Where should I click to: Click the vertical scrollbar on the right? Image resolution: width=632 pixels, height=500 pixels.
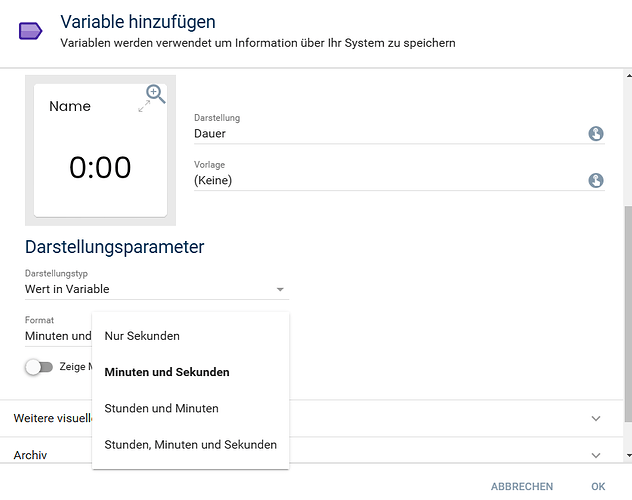click(627, 300)
